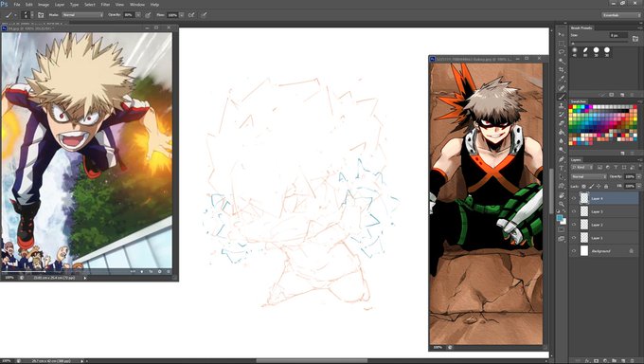Click the horizontal scrollbar of main canvas
This screenshot has width=644, height=364.
click(x=313, y=361)
